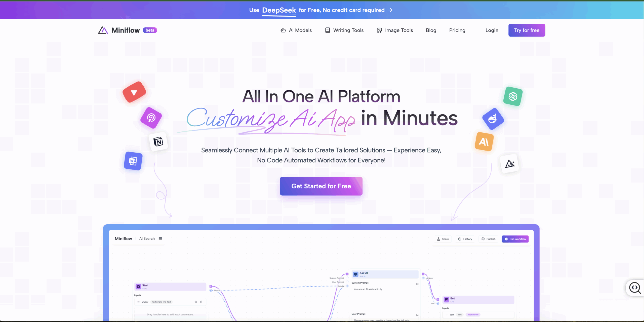Viewport: 644px width, 322px height.
Task: Click the Share button in the workflow preview
Action: (443, 239)
